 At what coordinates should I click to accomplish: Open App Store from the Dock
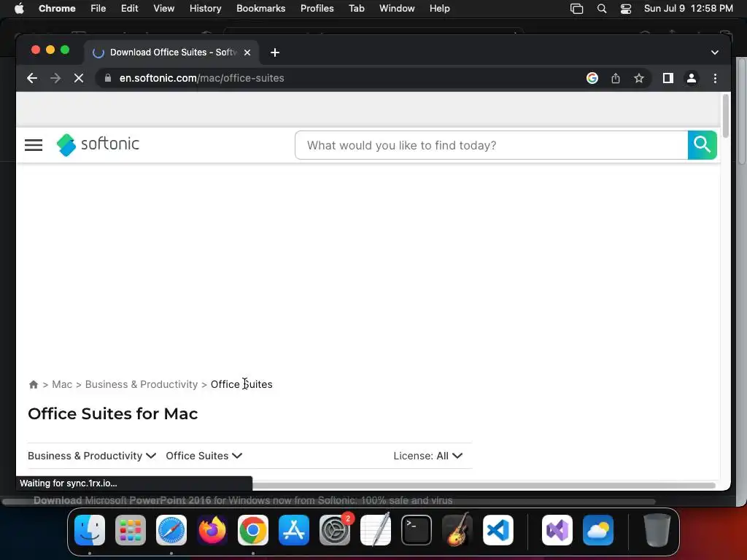click(x=293, y=530)
